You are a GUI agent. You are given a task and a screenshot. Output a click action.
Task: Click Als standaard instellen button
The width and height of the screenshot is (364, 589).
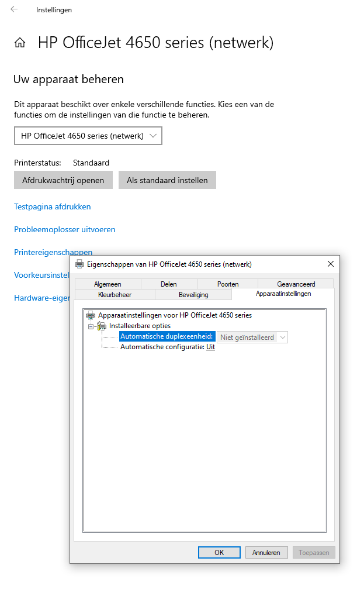(167, 180)
